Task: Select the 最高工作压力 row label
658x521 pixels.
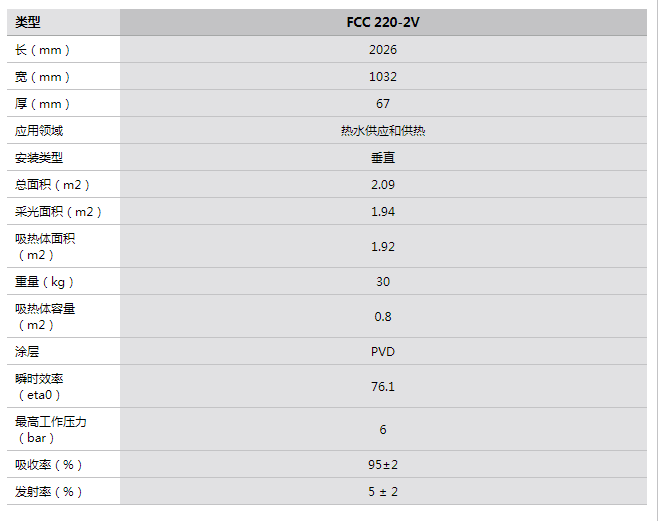Action: pyautogui.click(x=51, y=429)
